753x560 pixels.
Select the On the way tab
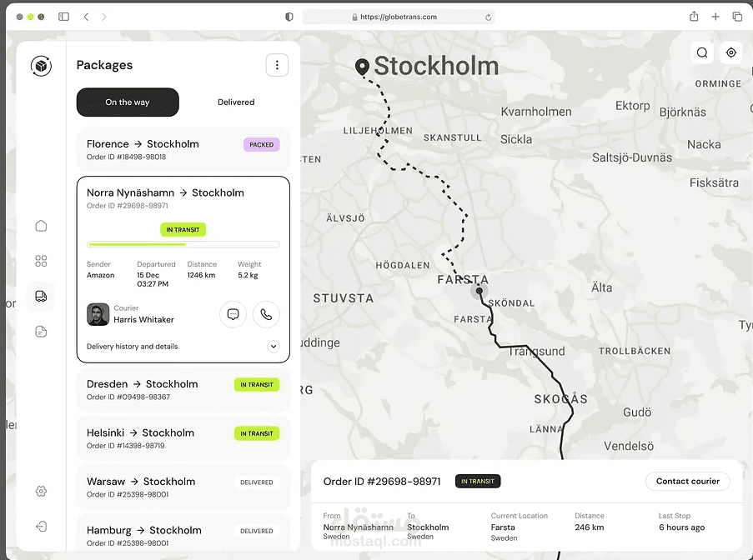127,102
